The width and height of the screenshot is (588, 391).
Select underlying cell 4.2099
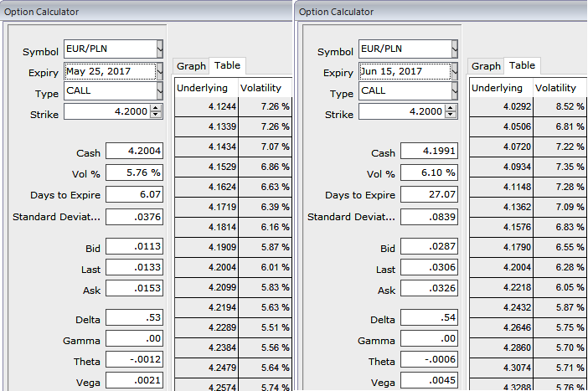tap(206, 287)
